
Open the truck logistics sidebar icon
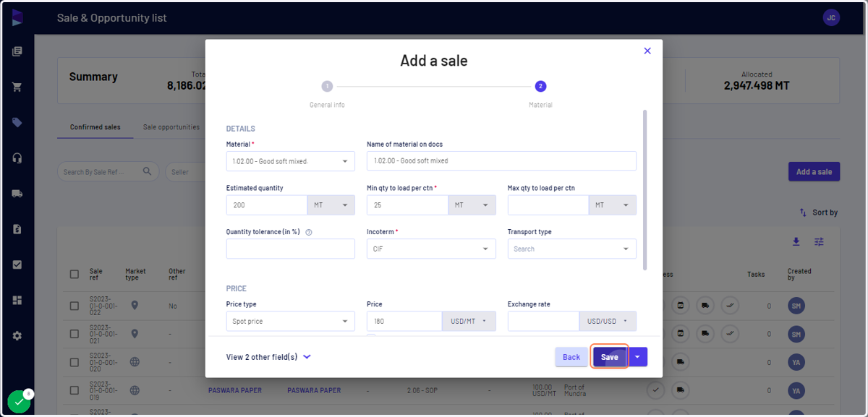tap(17, 193)
